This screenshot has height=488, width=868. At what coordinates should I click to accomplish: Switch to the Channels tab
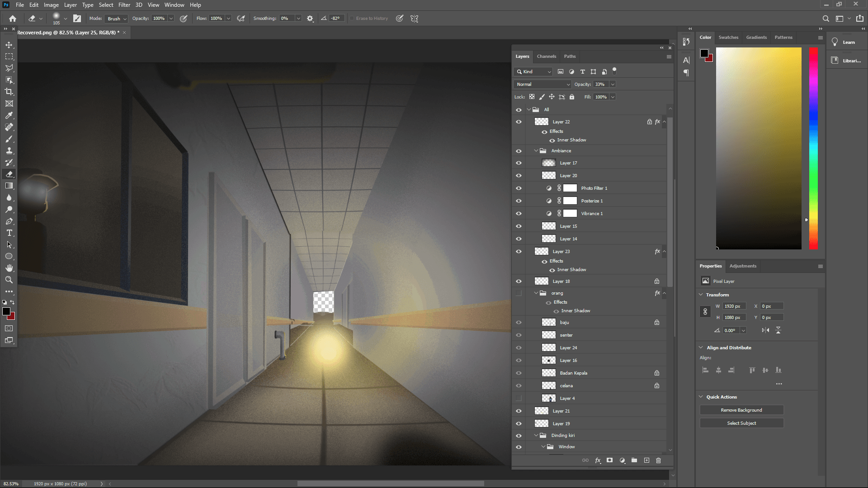[x=546, y=56]
